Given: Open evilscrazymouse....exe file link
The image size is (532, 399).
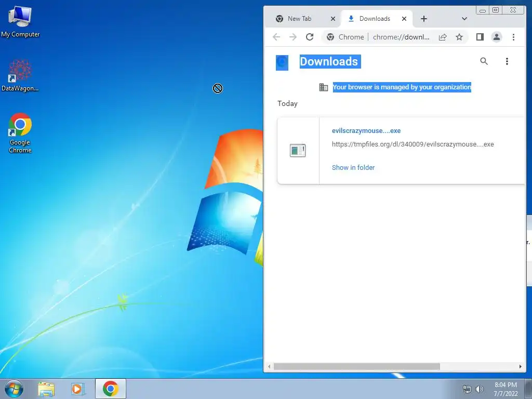Looking at the screenshot, I should coord(366,130).
